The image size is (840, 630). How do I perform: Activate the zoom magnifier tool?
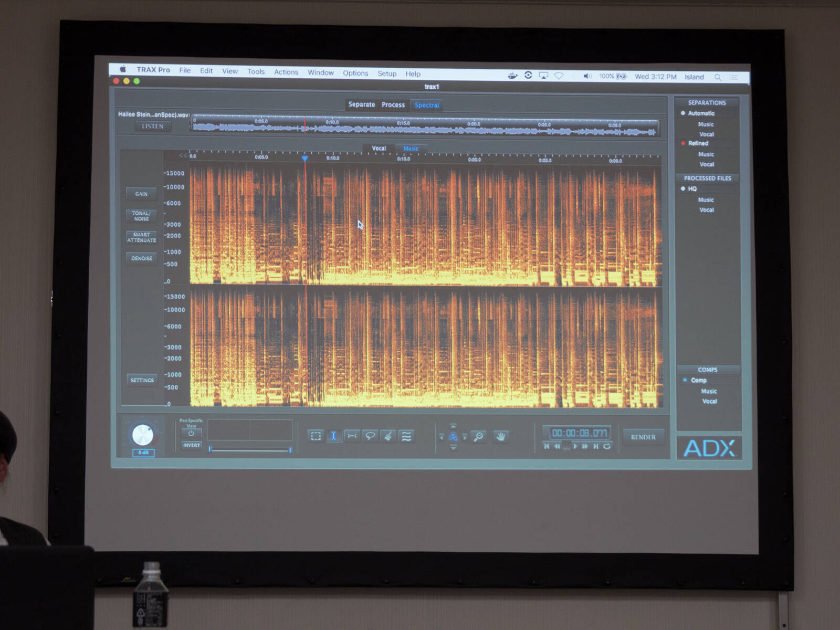coord(478,436)
